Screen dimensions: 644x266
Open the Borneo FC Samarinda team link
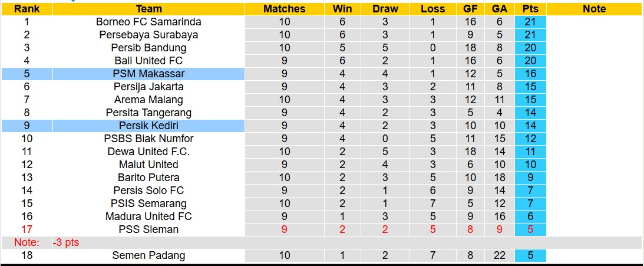(x=148, y=22)
